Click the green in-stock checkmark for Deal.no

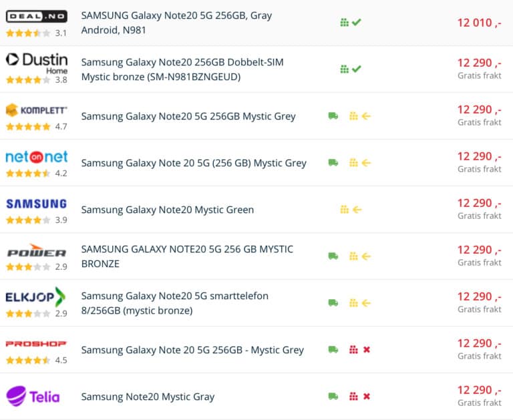click(357, 23)
